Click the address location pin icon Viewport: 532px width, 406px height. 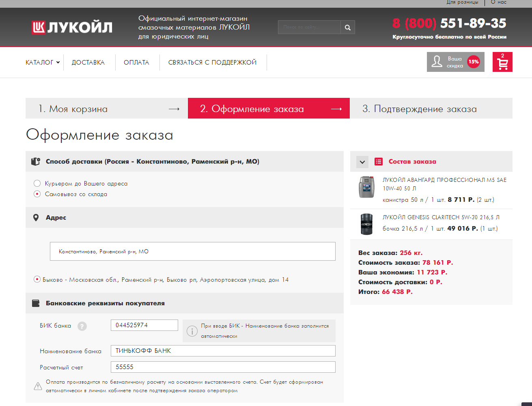(36, 218)
